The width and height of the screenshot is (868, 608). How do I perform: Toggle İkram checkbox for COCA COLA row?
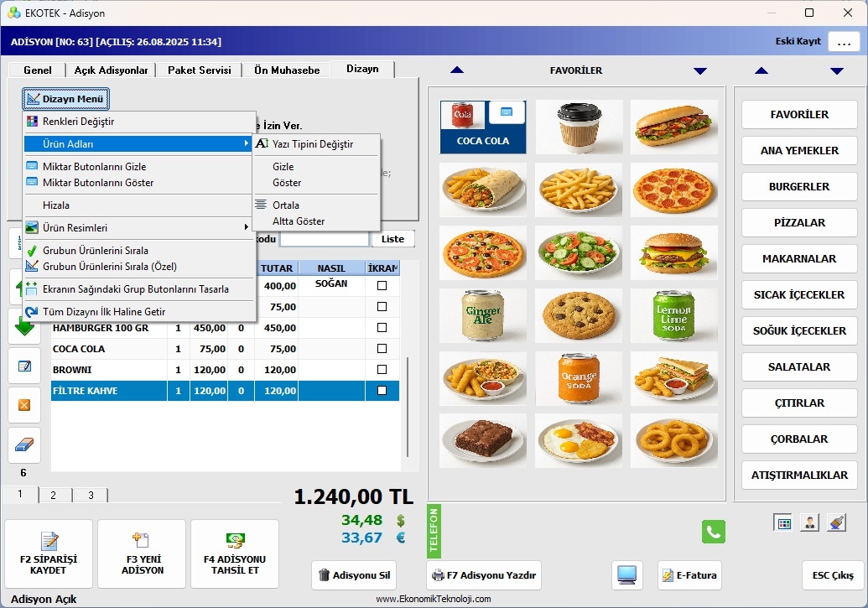coord(382,349)
